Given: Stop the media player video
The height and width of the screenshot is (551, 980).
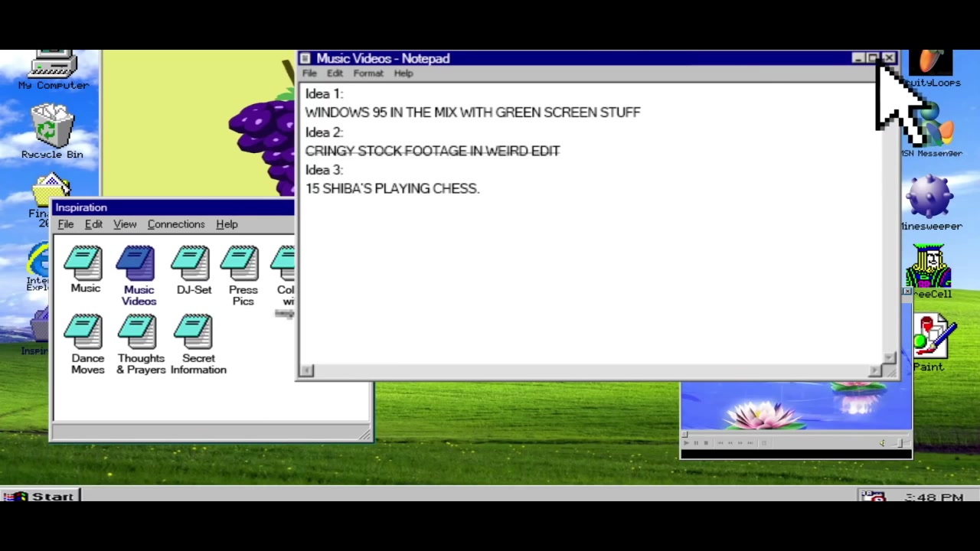Looking at the screenshot, I should [706, 443].
